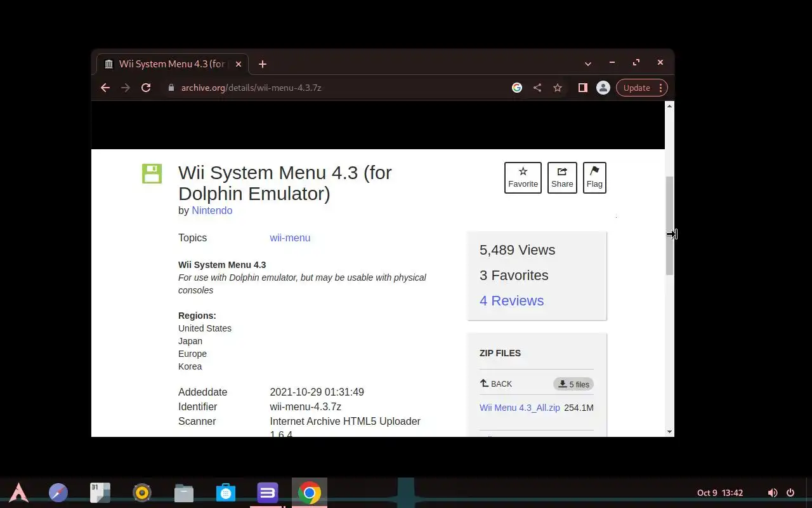Click the browser forward arrow
This screenshot has width=812, height=508.
(126, 88)
